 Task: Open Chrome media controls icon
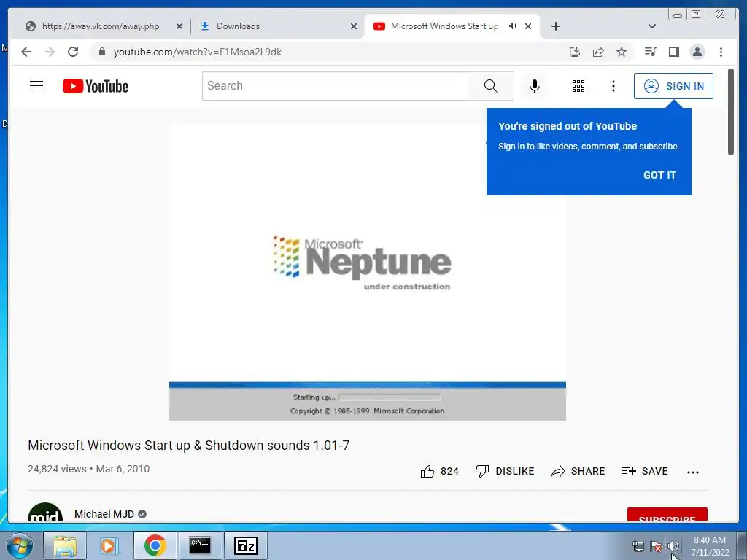tap(650, 52)
